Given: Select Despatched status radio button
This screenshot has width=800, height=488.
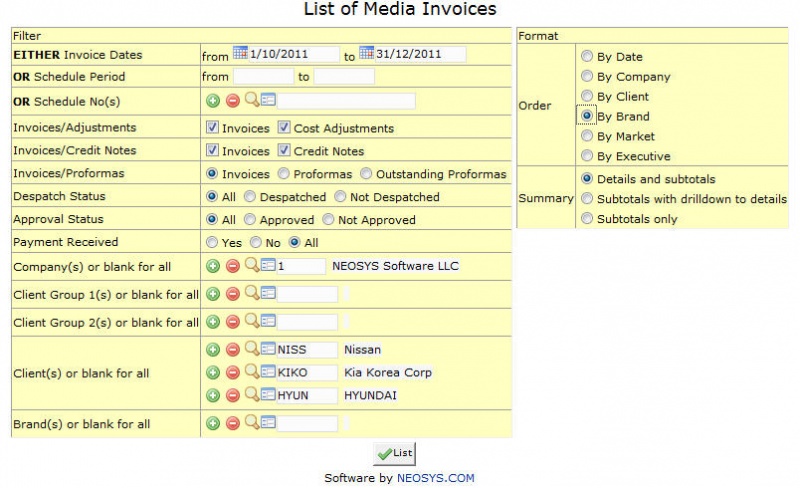Looking at the screenshot, I should [249, 197].
